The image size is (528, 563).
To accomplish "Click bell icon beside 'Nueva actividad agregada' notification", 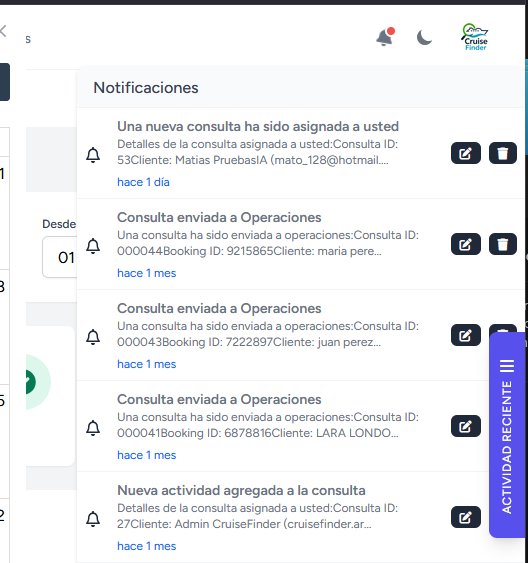I will [x=93, y=519].
